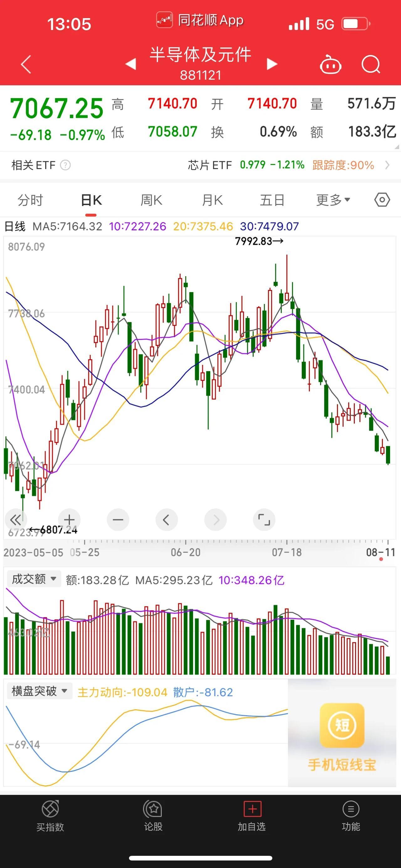Select the 日K tab
Image resolution: width=401 pixels, height=868 pixels.
91,200
